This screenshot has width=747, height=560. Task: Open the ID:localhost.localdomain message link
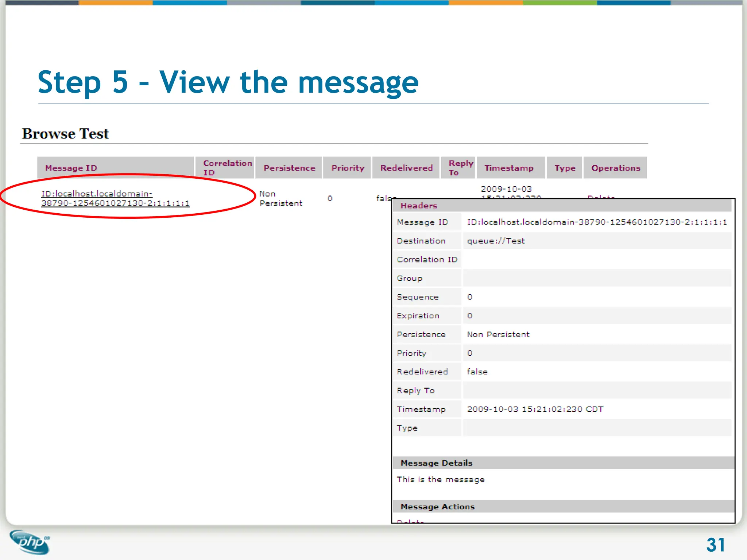pos(115,198)
